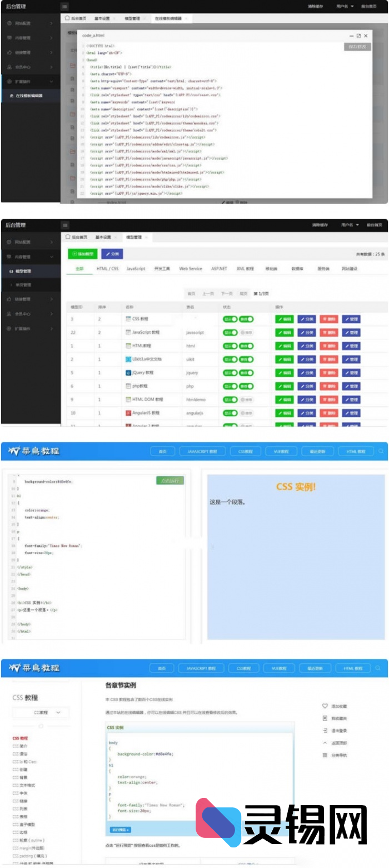Select 单页管理 in the sidebar
Screen dimensions: 389x868
[23, 285]
